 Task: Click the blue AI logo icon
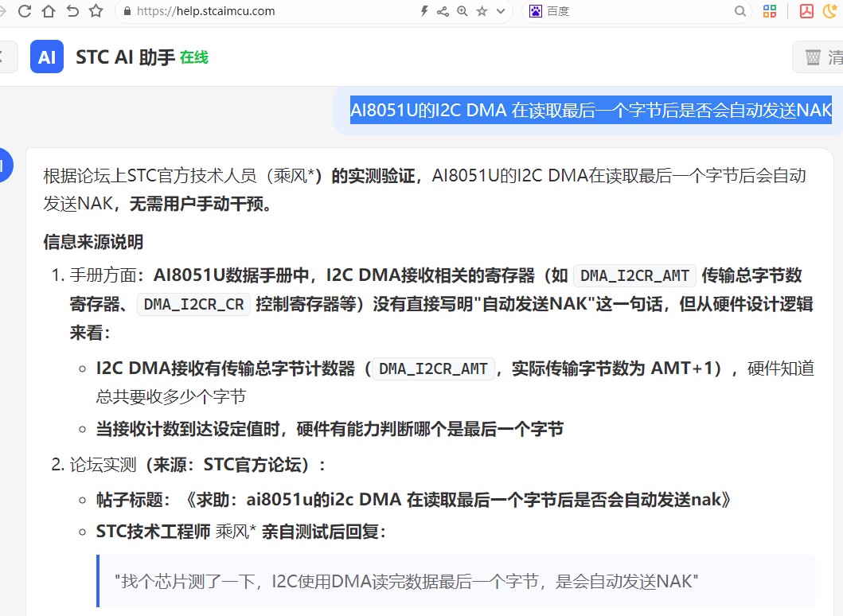click(47, 57)
